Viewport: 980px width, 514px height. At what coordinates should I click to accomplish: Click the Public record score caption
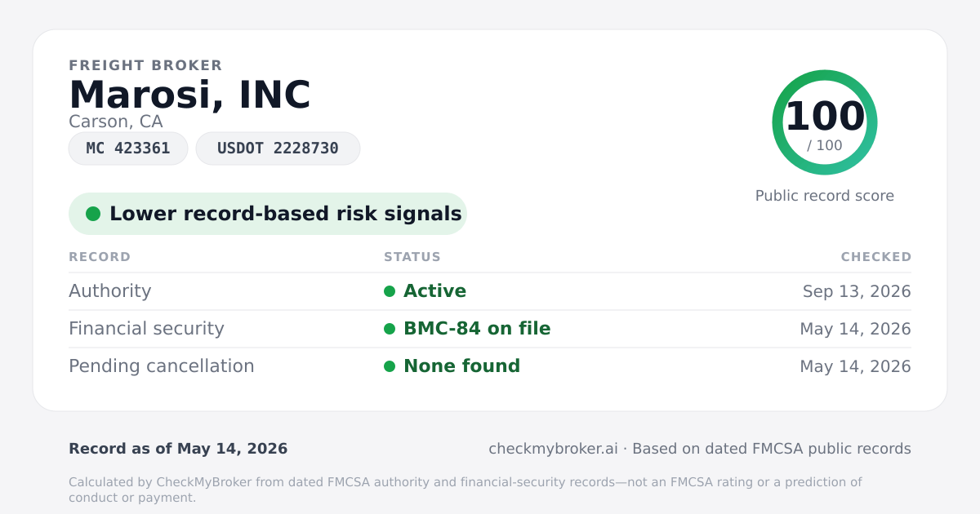click(x=825, y=196)
